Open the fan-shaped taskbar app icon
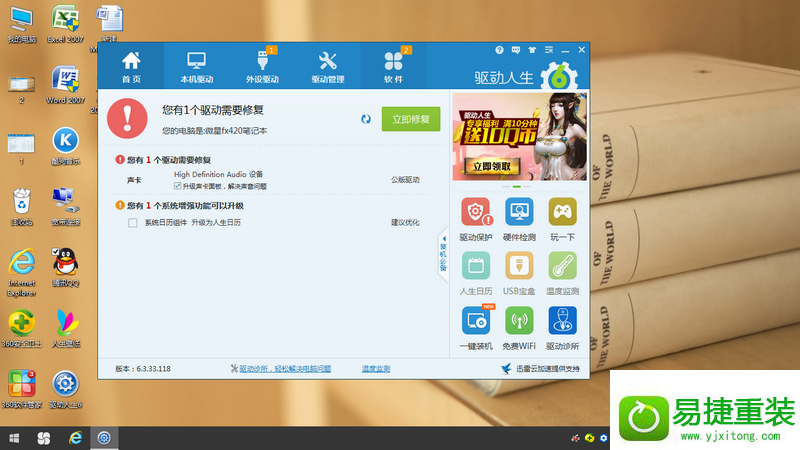This screenshot has height=450, width=800. [x=44, y=438]
